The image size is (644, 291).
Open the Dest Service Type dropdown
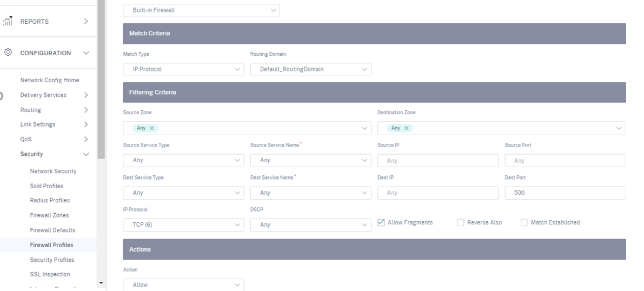[183, 193]
